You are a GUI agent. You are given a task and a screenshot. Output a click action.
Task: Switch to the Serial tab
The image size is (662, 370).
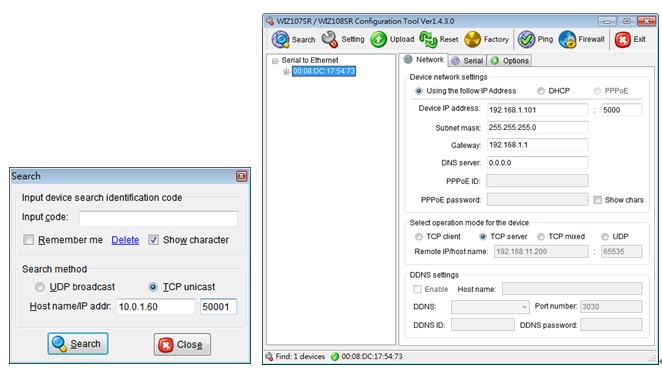click(467, 60)
